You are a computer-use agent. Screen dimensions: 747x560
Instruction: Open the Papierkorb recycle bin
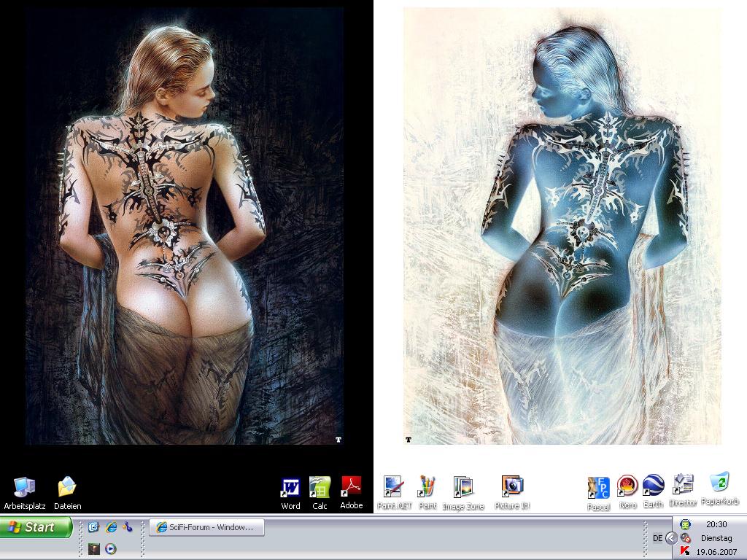[x=720, y=483]
